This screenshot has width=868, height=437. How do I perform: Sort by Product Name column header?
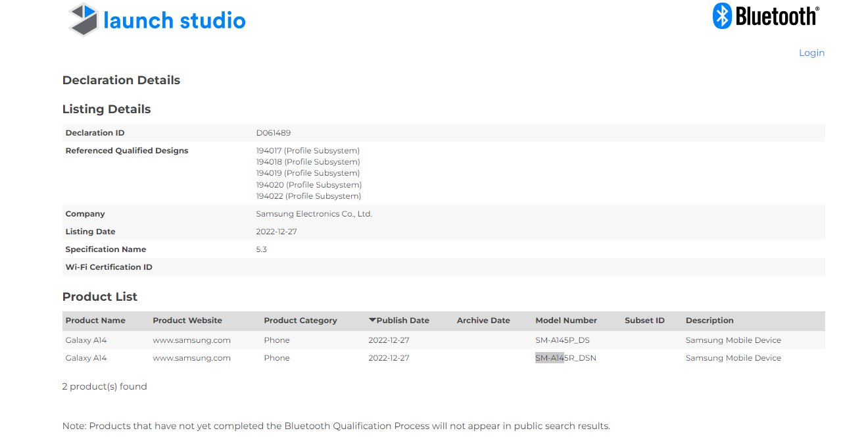(95, 321)
